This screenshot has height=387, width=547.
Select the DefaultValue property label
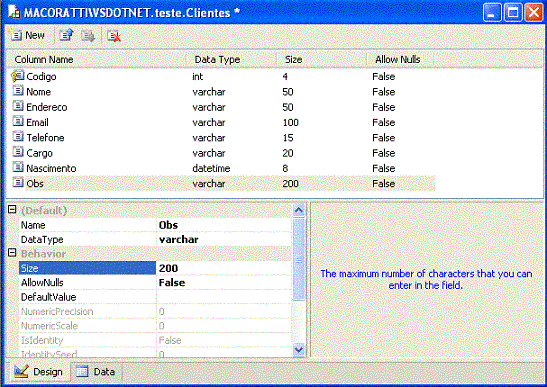(x=87, y=297)
